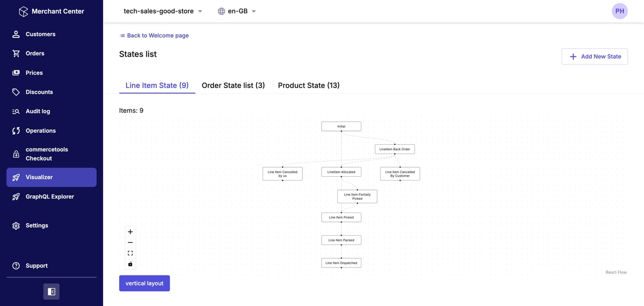Toggle diagram interactivity lock
This screenshot has width=644, height=306.
click(130, 264)
